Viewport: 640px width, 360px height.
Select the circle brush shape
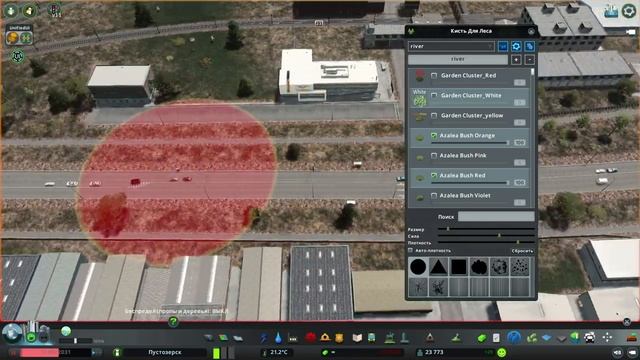coord(418,267)
